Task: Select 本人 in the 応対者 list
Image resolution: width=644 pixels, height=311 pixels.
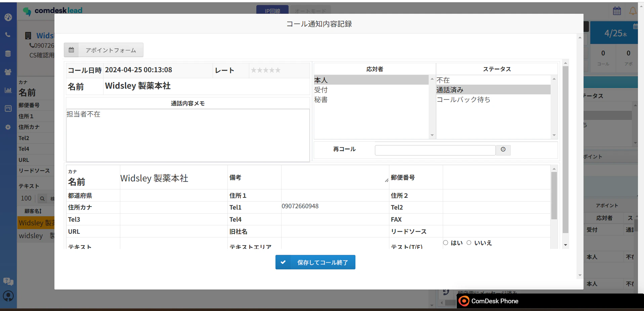Action: click(371, 80)
